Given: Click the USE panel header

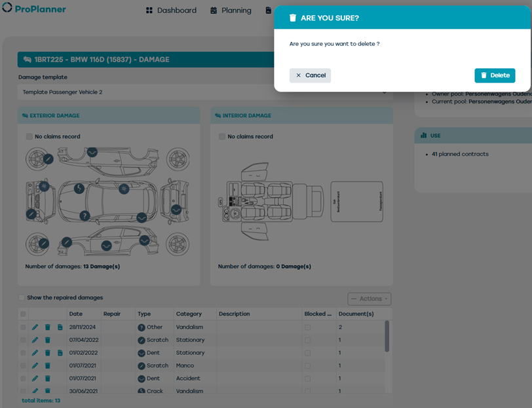Looking at the screenshot, I should 473,136.
